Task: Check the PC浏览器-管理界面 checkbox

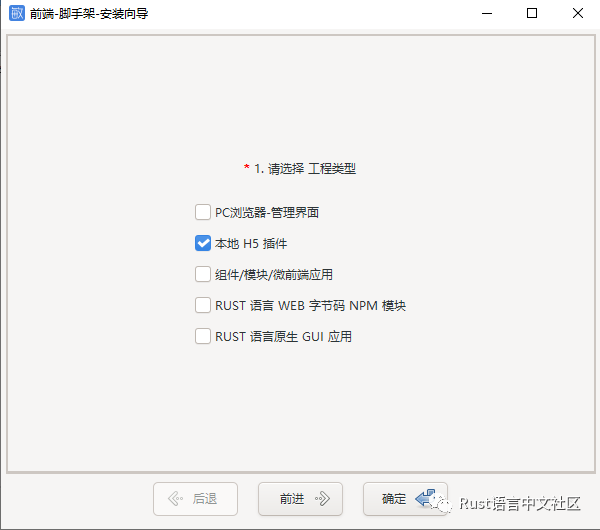Action: (203, 212)
